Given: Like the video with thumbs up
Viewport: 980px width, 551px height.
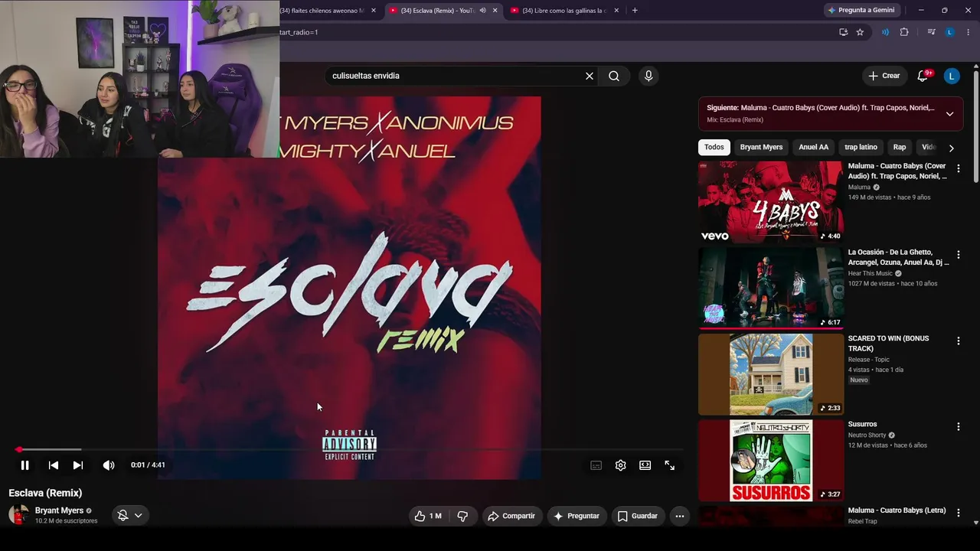Looking at the screenshot, I should click(x=428, y=516).
